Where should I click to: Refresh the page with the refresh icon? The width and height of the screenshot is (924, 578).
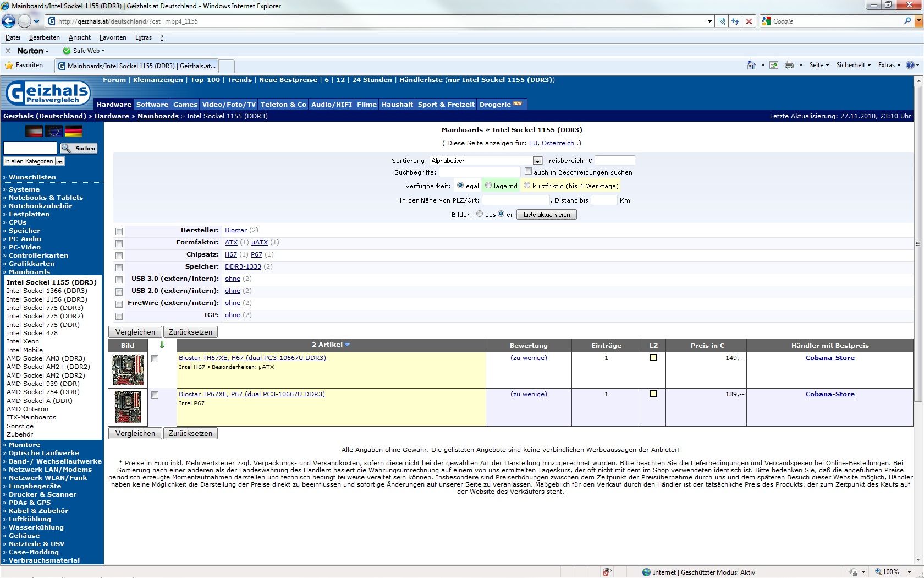tap(735, 21)
